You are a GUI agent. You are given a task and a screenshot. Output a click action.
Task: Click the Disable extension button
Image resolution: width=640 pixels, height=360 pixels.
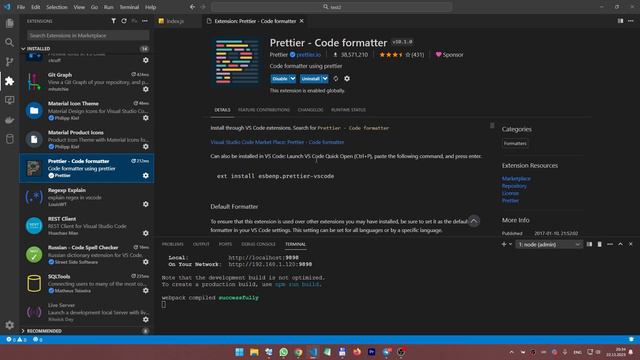coord(280,78)
